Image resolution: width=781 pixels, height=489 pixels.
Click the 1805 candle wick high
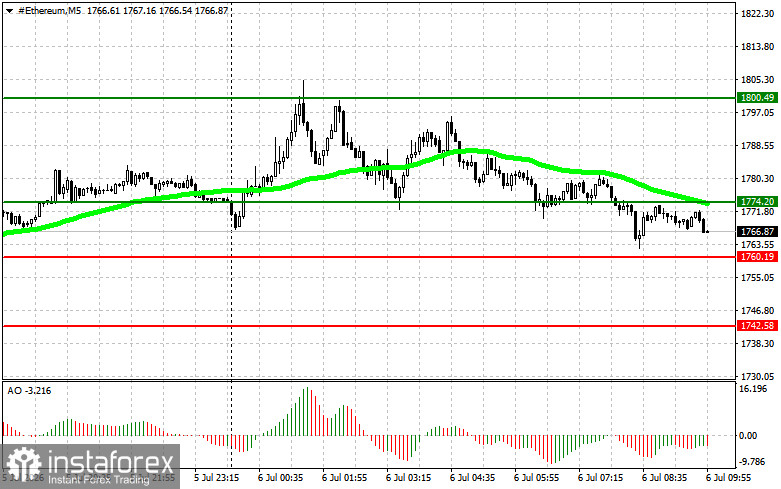(x=303, y=85)
